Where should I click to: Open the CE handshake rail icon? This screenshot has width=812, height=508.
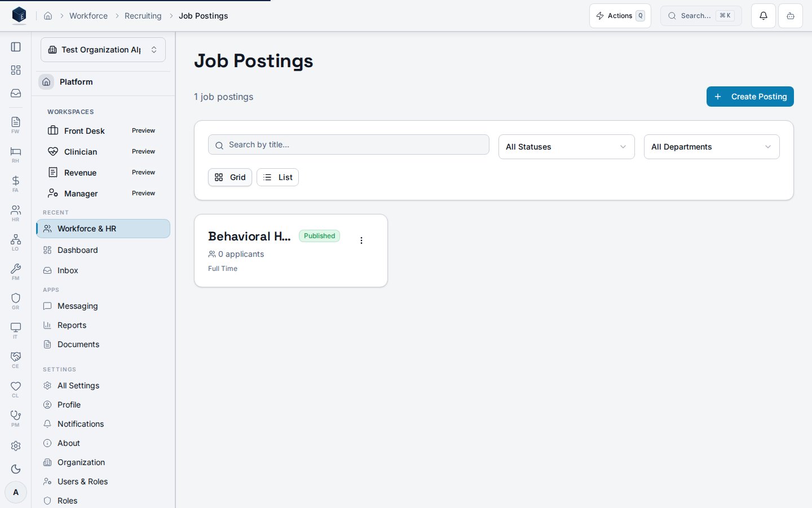(16, 360)
